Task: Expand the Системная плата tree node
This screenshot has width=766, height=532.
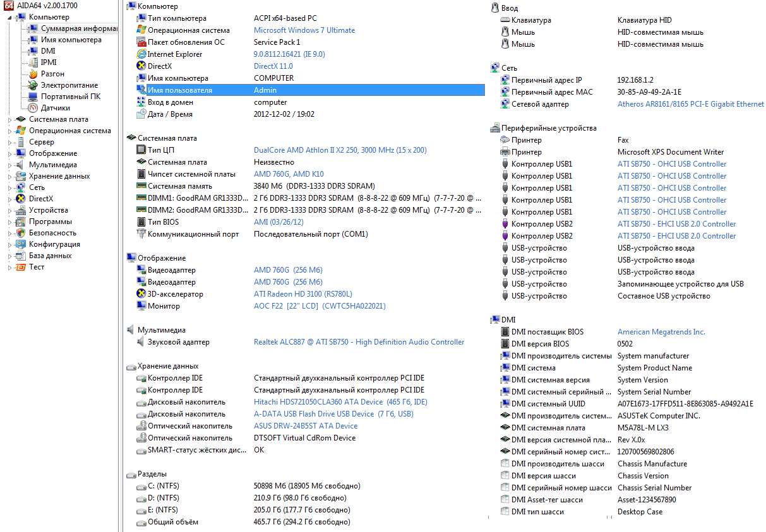Action: point(10,119)
